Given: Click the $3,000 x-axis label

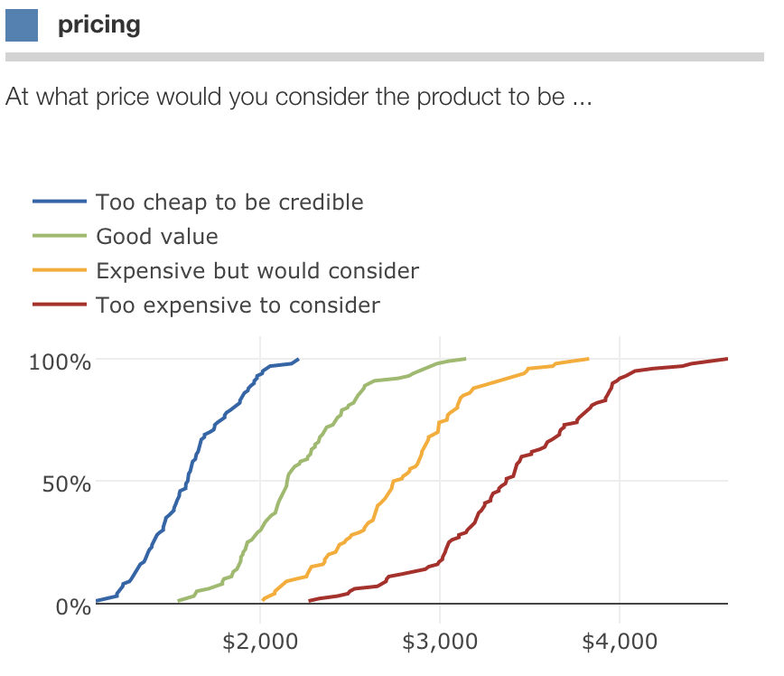Looking at the screenshot, I should coord(440,642).
